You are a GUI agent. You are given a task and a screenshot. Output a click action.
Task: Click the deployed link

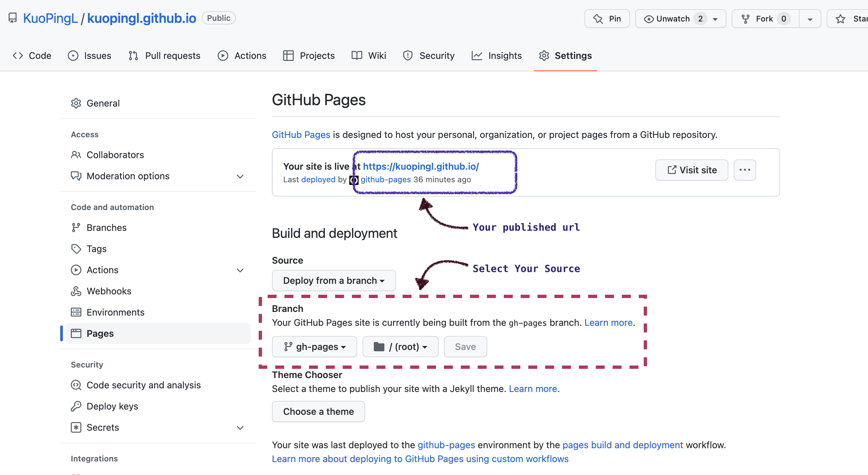(319, 180)
